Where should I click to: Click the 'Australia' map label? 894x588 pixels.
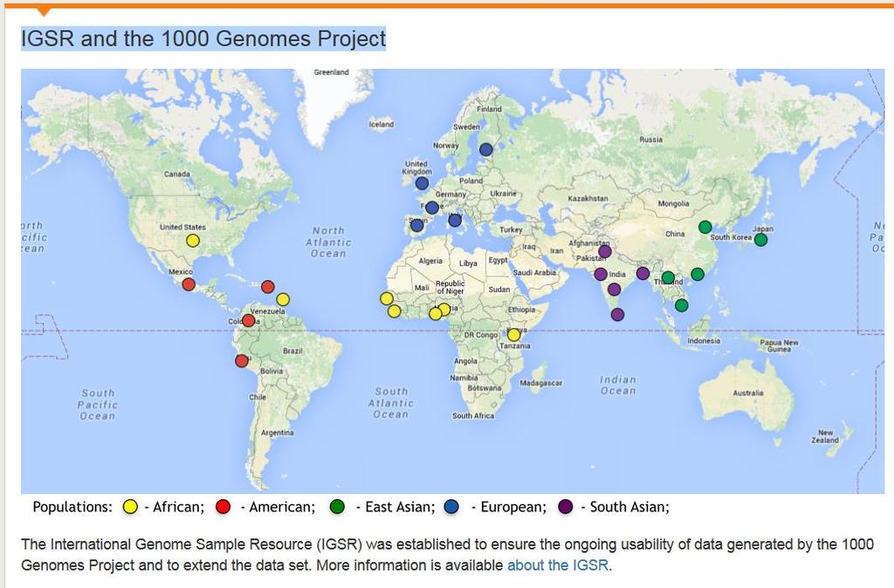pos(748,393)
